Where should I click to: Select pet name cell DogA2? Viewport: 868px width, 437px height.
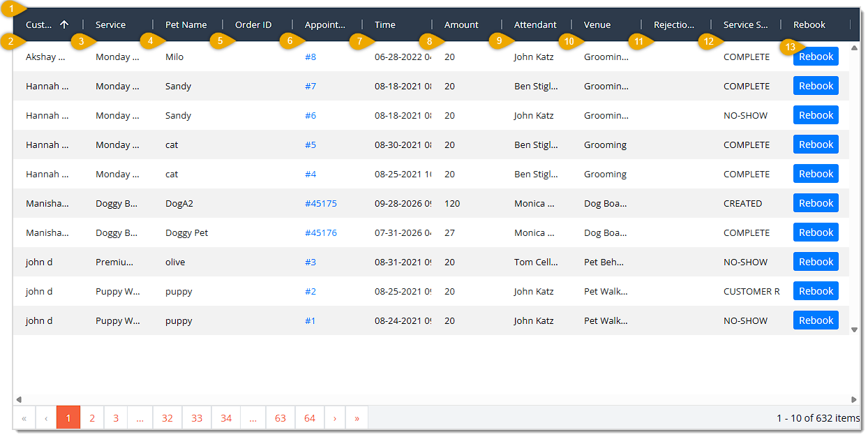click(x=179, y=203)
